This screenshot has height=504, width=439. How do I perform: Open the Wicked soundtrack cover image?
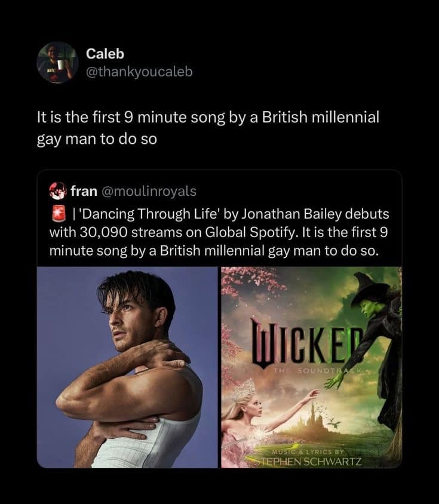[311, 367]
